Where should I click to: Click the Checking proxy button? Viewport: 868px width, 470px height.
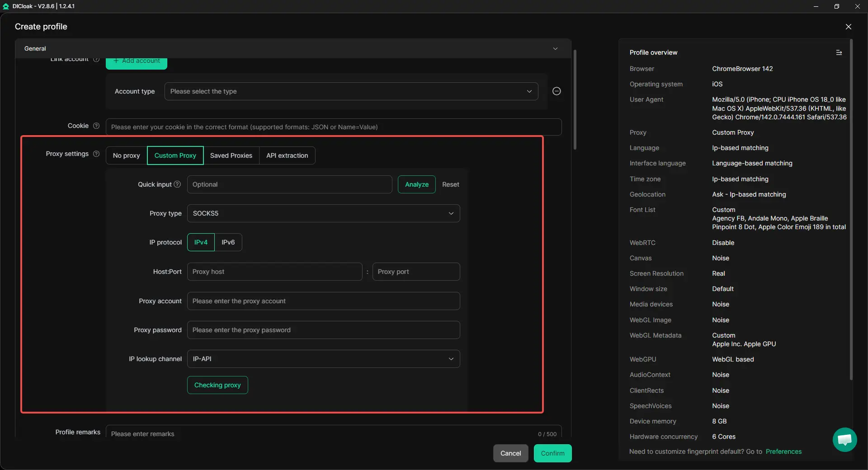pos(217,385)
